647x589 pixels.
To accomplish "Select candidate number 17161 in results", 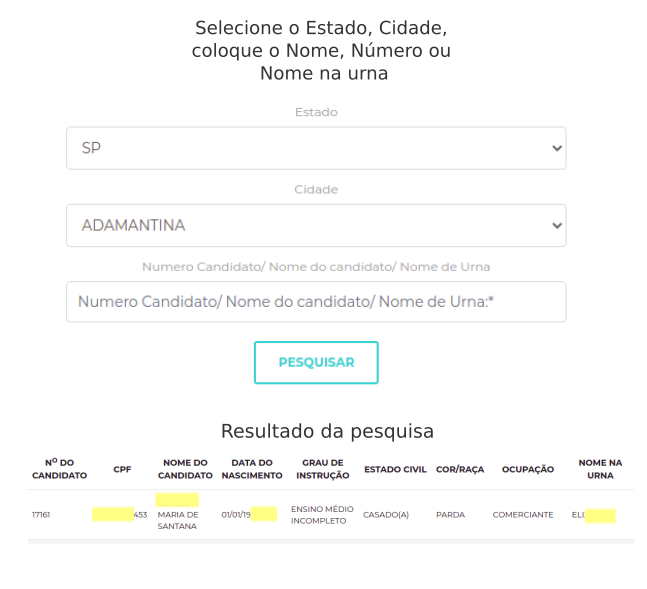I will click(41, 515).
